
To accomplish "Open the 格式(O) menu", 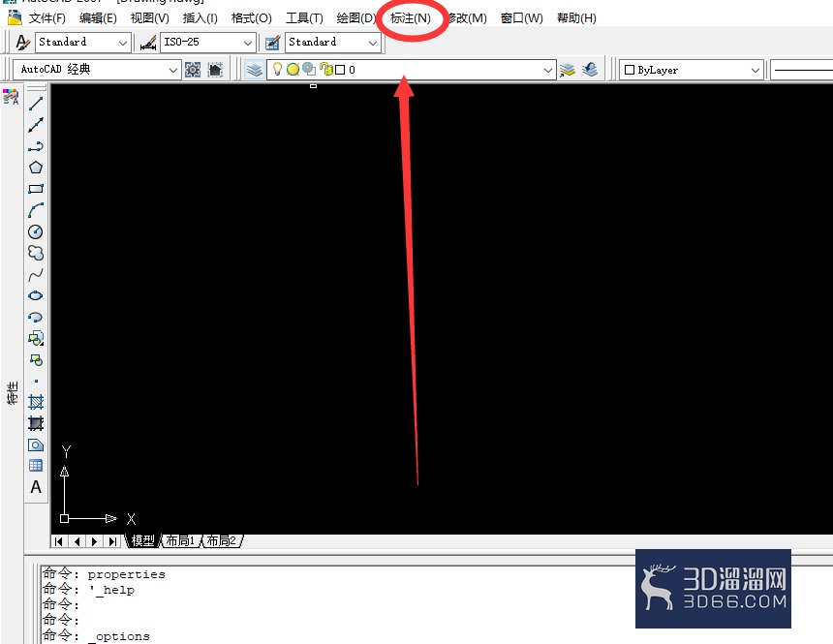I will coord(251,18).
